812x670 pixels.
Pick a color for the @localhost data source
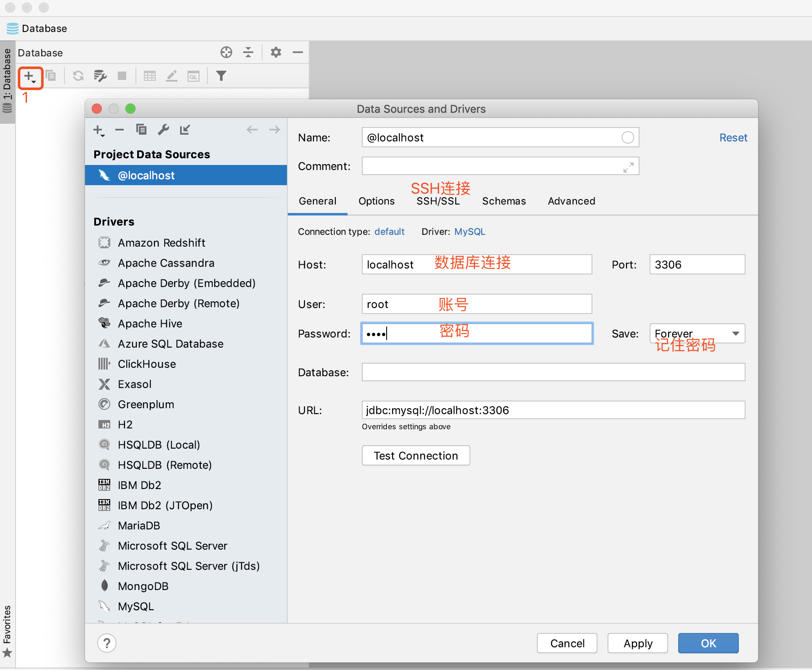[x=627, y=137]
